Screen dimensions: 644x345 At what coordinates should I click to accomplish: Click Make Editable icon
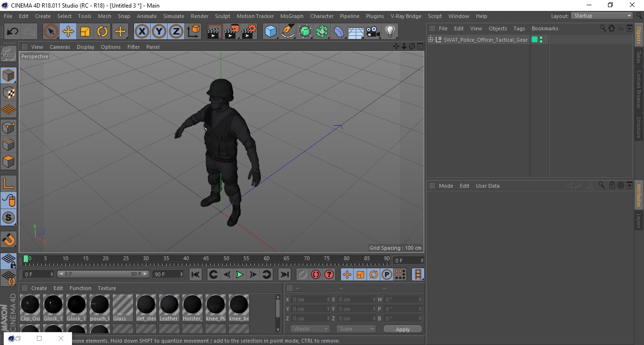[x=9, y=54]
